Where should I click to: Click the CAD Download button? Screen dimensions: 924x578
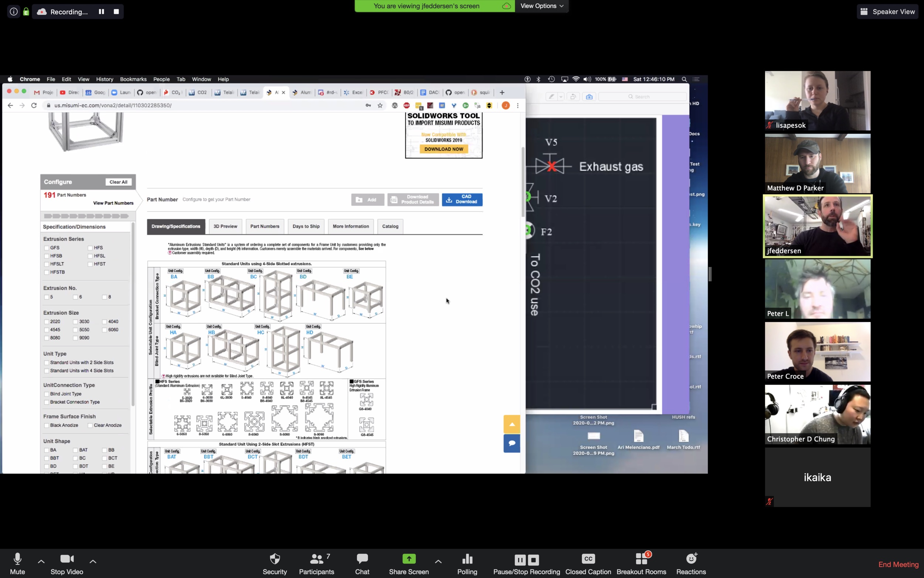[x=462, y=199]
